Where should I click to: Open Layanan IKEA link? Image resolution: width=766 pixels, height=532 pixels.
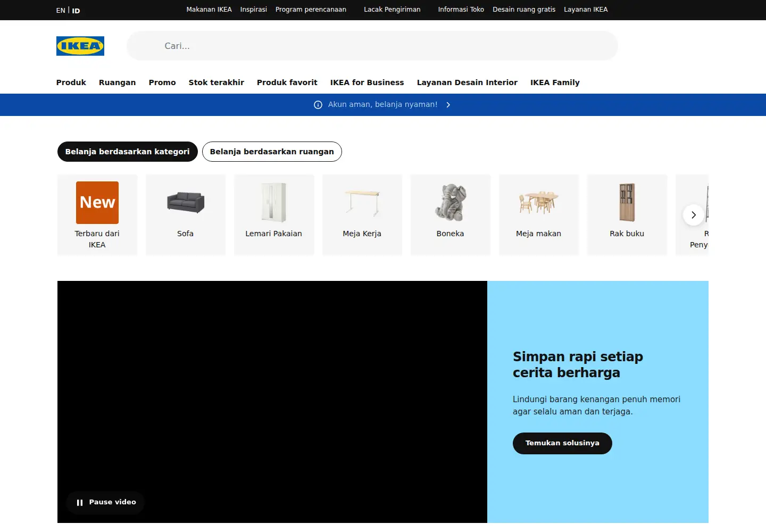click(586, 10)
